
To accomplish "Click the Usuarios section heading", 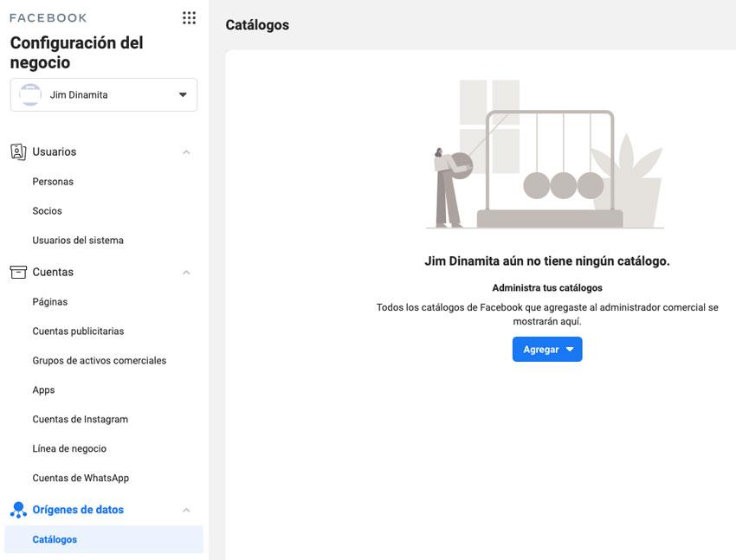I will coord(55,152).
